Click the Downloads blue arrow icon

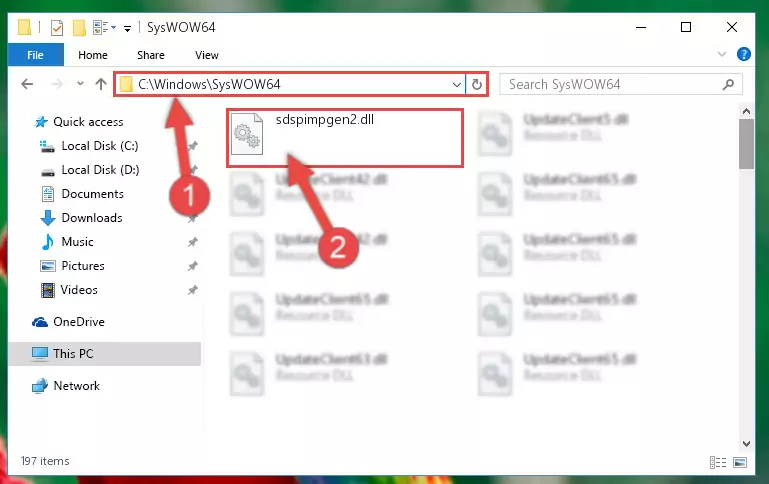(48, 218)
